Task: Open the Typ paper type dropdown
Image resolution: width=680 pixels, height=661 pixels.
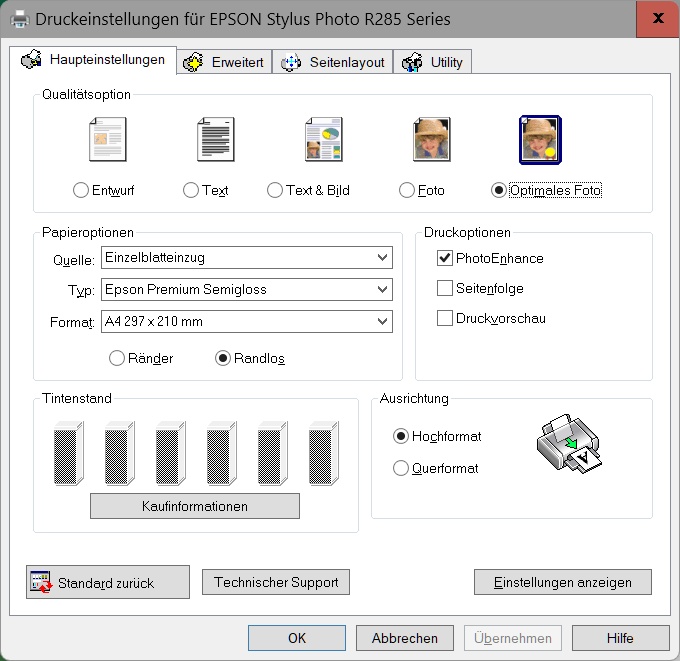Action: click(247, 289)
